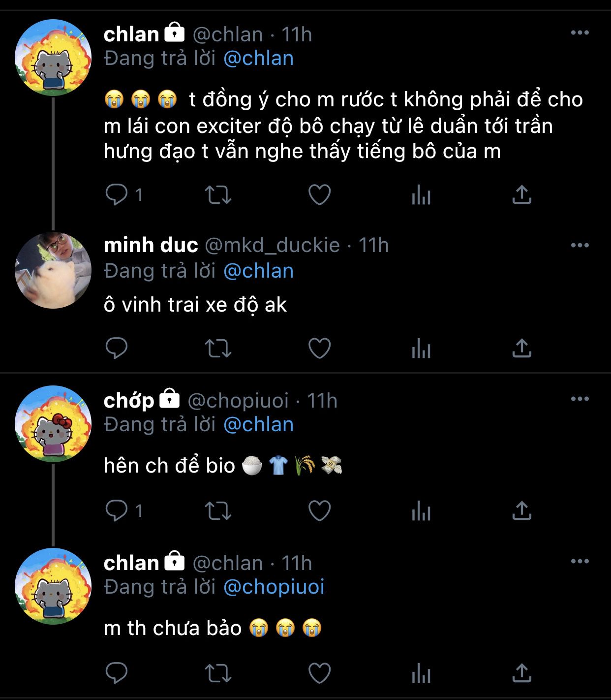The width and height of the screenshot is (611, 700).
Task: Like chlan's tweet about exciter độ bô
Action: pyautogui.click(x=319, y=195)
